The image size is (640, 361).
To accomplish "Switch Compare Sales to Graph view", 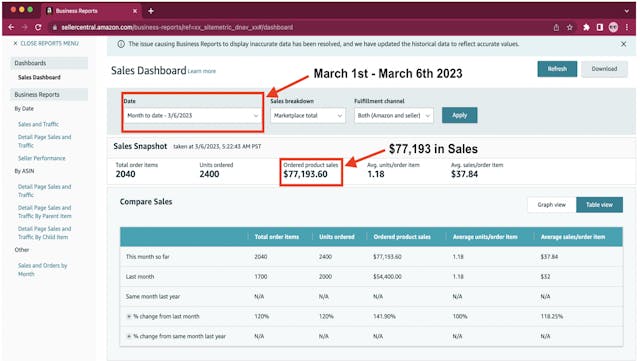I will (x=551, y=205).
